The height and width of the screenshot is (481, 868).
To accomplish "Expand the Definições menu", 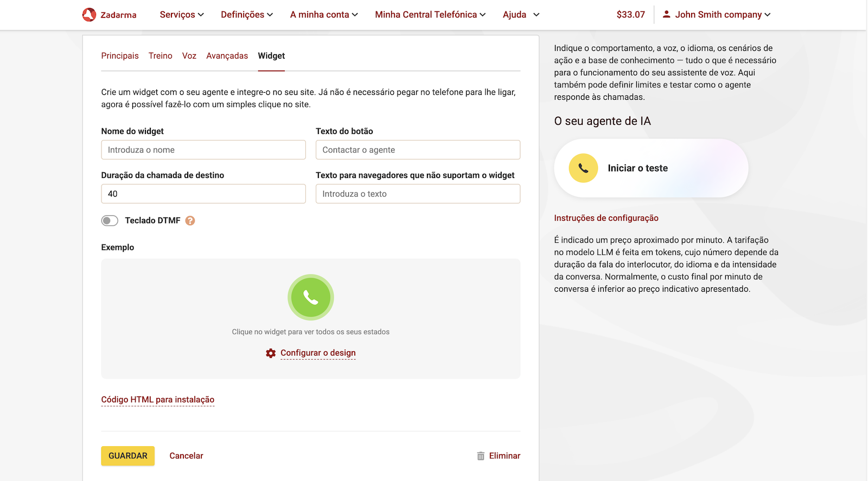I will tap(247, 15).
